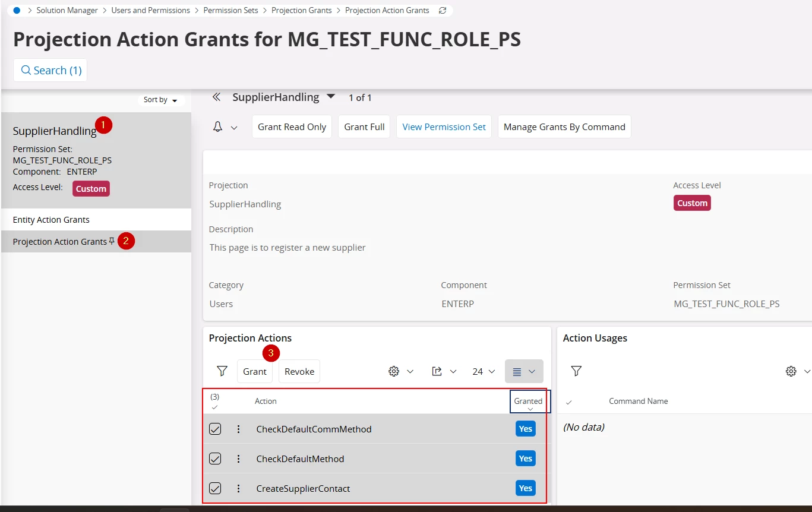Click Yes badge for CheckDefaultCommMethod
The height and width of the screenshot is (512, 812).
[526, 429]
